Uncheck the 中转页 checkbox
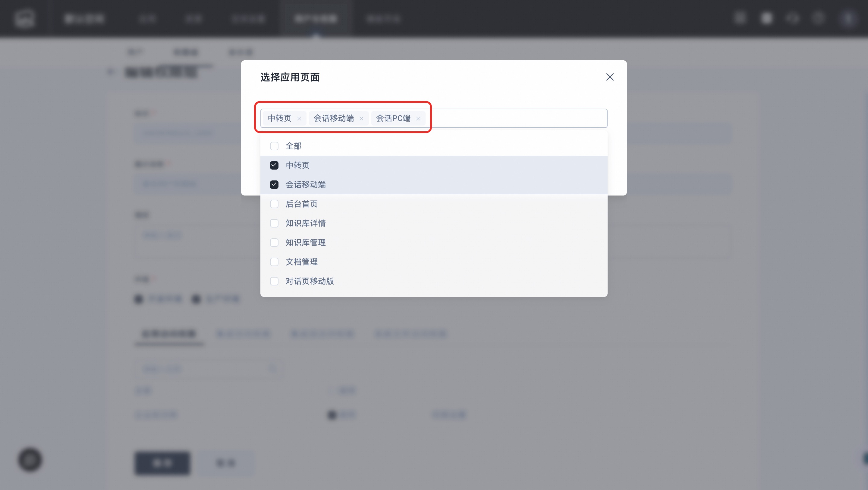868x490 pixels. 274,165
